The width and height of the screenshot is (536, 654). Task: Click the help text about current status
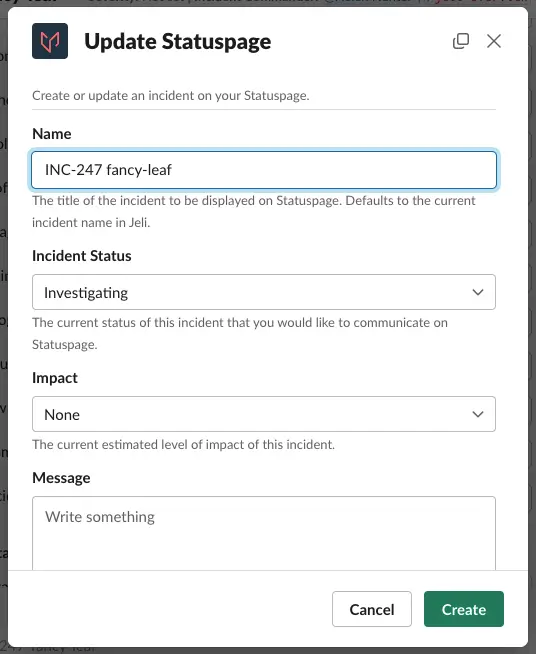240,333
